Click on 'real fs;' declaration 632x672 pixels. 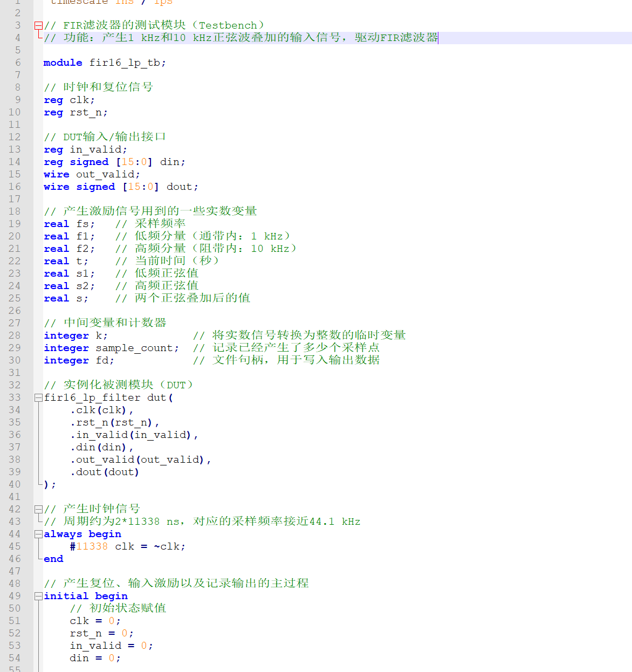(x=70, y=224)
